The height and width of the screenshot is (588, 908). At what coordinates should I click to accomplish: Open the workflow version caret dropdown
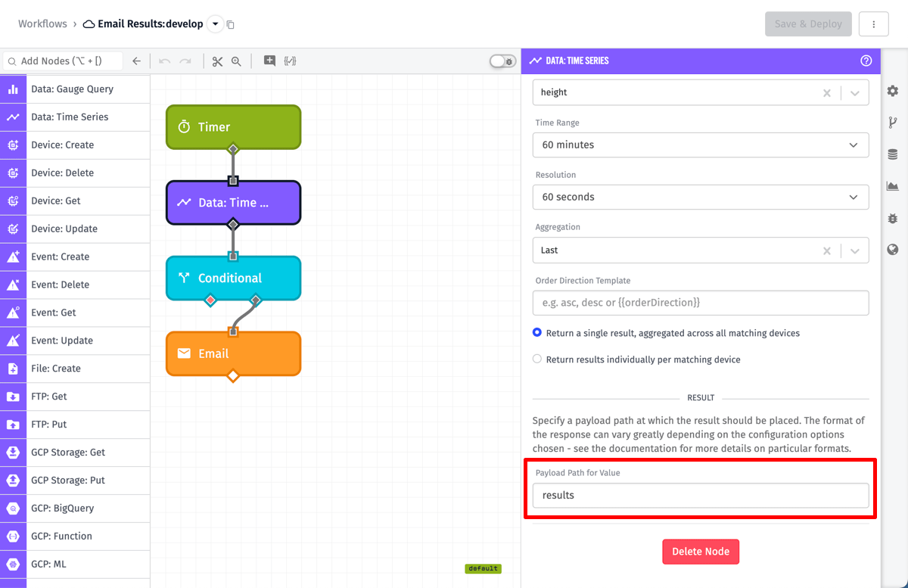(215, 24)
